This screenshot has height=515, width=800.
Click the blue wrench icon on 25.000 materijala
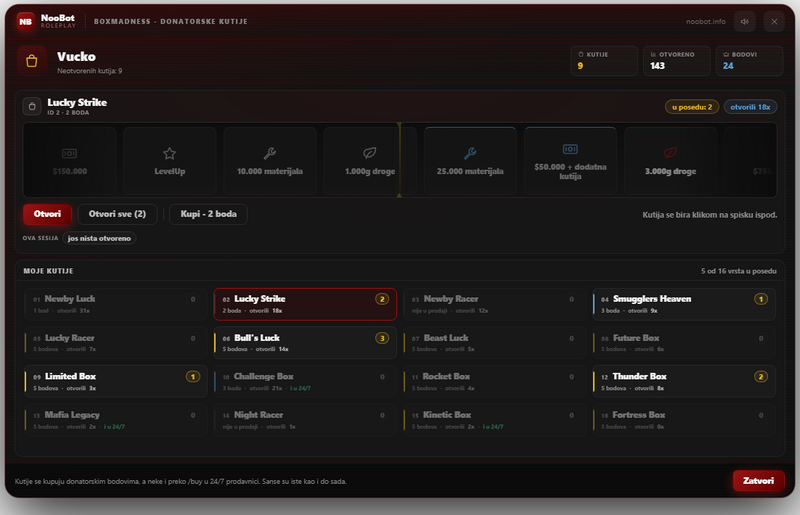click(470, 153)
